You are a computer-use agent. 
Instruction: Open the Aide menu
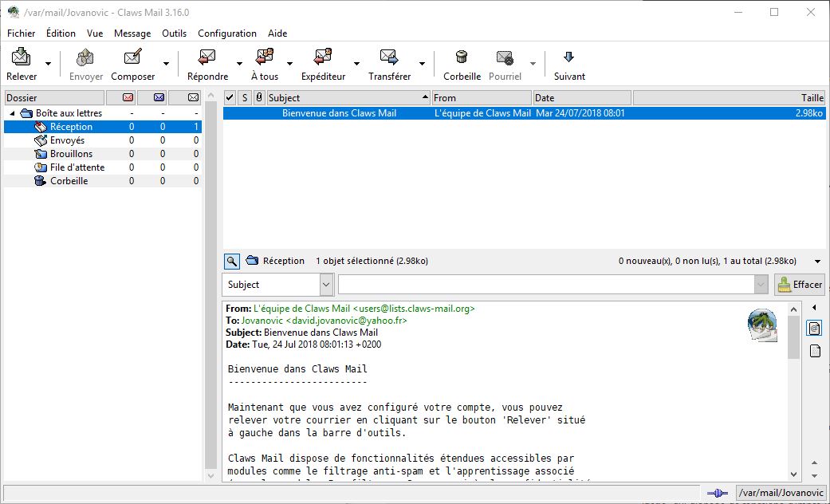277,33
